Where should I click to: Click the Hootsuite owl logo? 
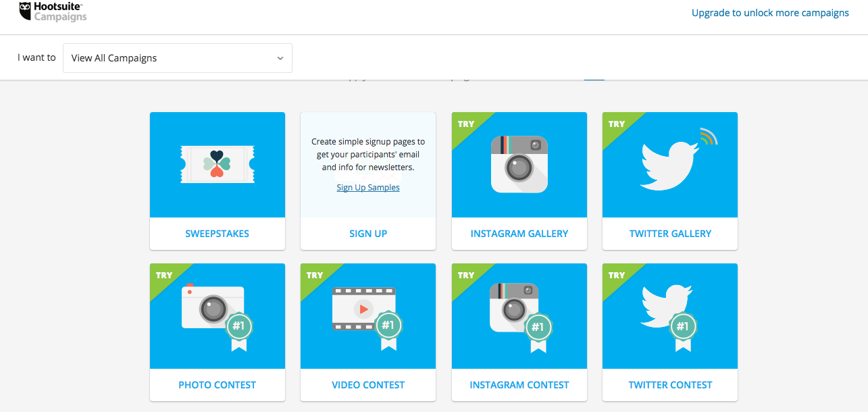click(x=24, y=11)
